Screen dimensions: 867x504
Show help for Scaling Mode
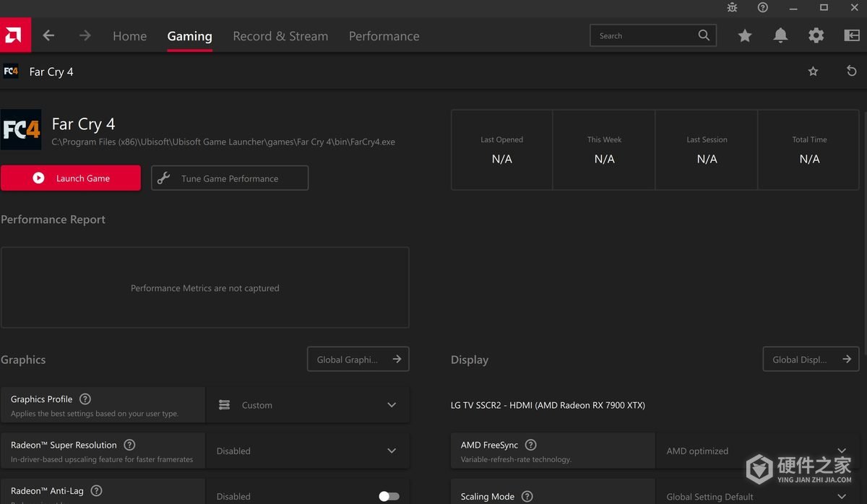coord(527,496)
